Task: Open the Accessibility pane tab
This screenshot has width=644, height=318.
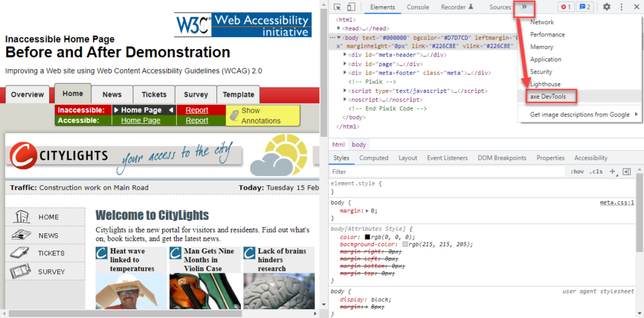Action: pyautogui.click(x=591, y=158)
